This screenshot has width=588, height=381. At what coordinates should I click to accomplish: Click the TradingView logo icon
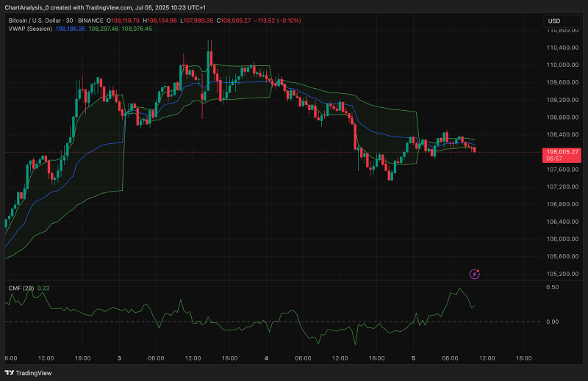coord(10,373)
